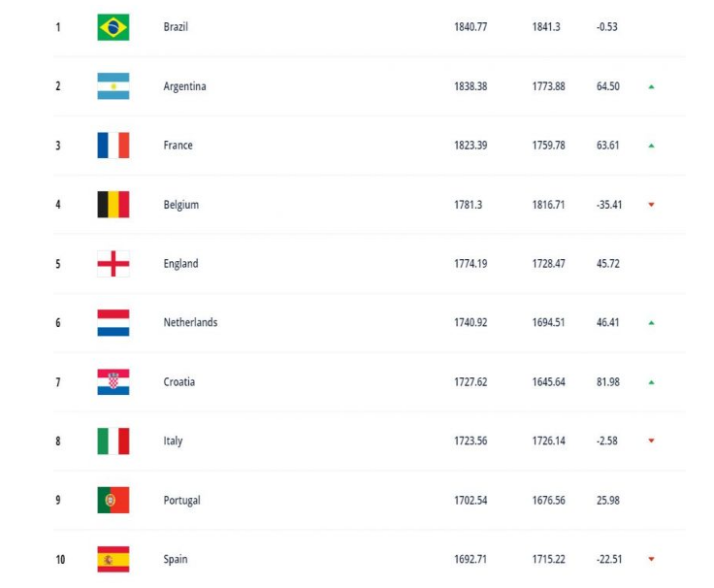Click the Argentina flag icon

114,86
